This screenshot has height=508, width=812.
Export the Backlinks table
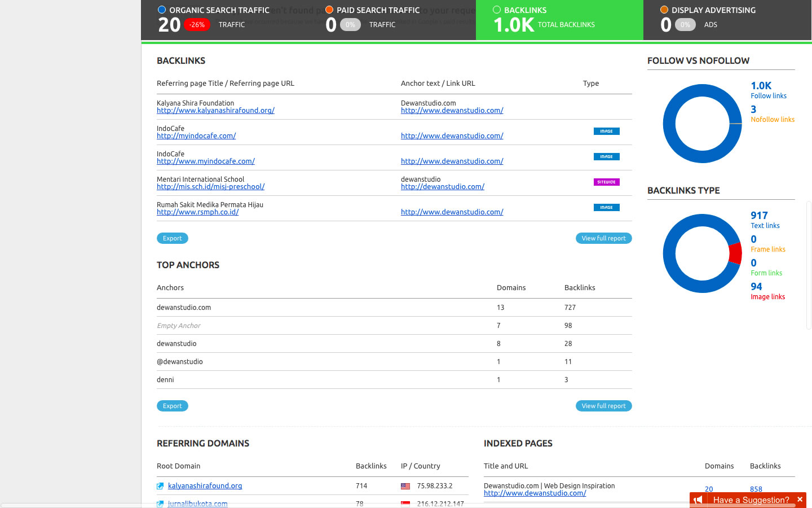coord(172,238)
